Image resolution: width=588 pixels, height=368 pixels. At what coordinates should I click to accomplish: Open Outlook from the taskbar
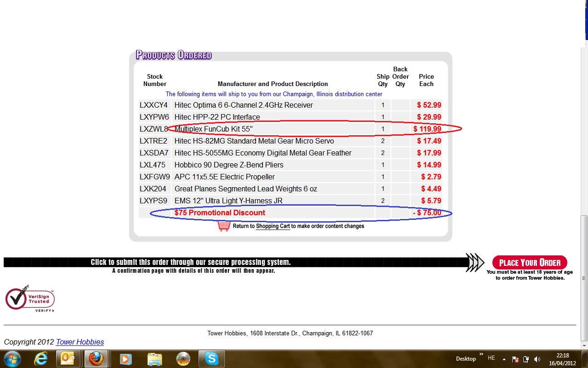pos(68,358)
